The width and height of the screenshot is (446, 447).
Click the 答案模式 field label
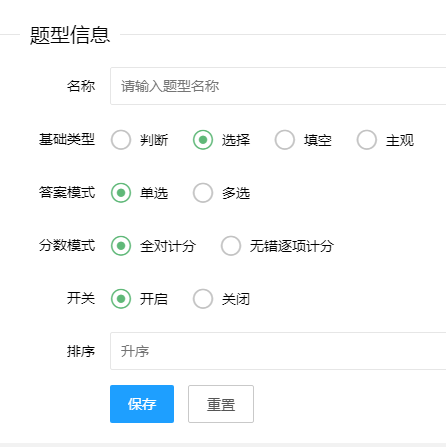coord(67,192)
